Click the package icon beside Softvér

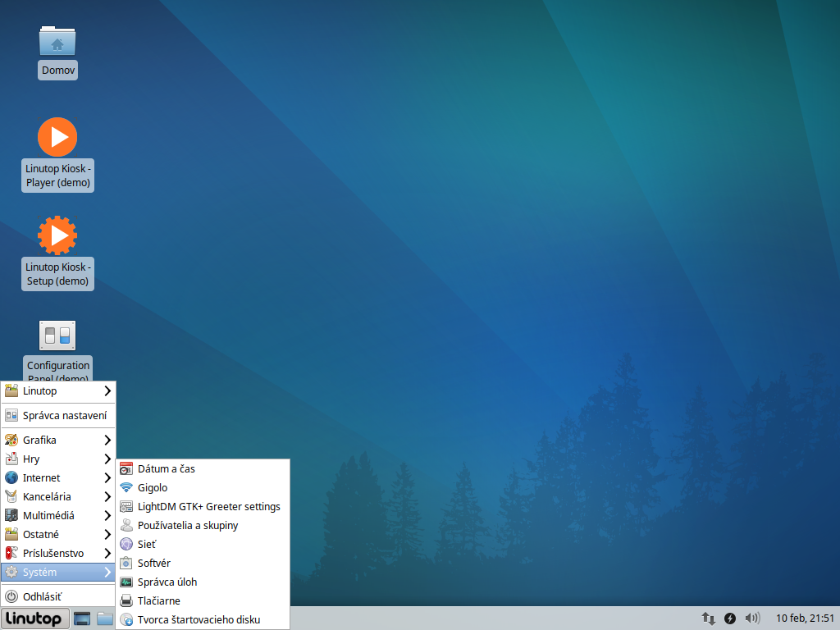pos(126,564)
